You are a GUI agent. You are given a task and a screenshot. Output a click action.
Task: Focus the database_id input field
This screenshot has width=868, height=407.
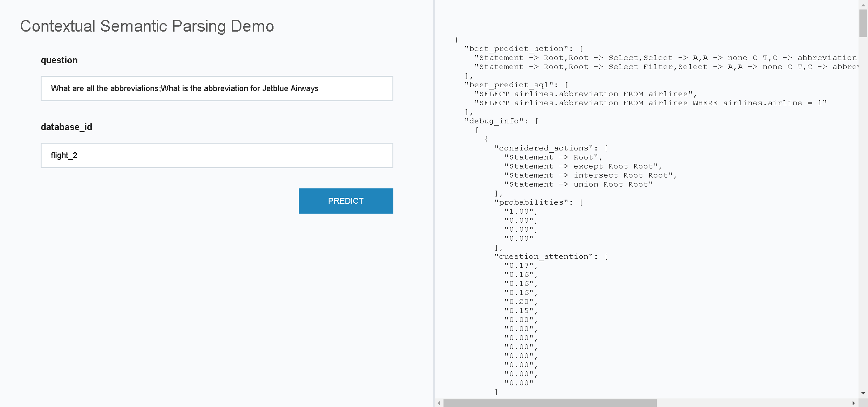(x=217, y=155)
